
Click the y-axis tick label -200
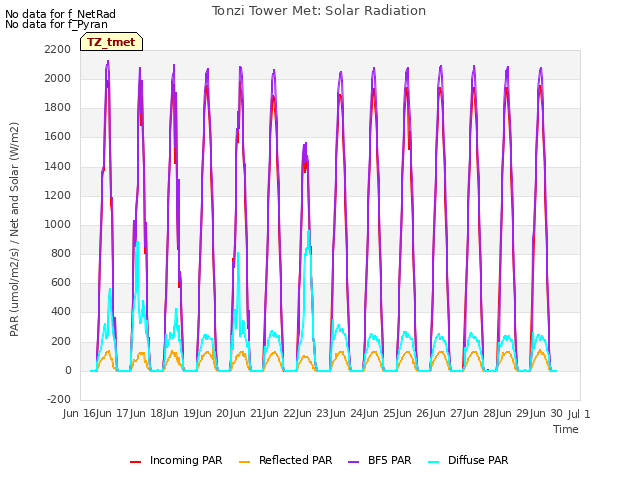coord(59,399)
